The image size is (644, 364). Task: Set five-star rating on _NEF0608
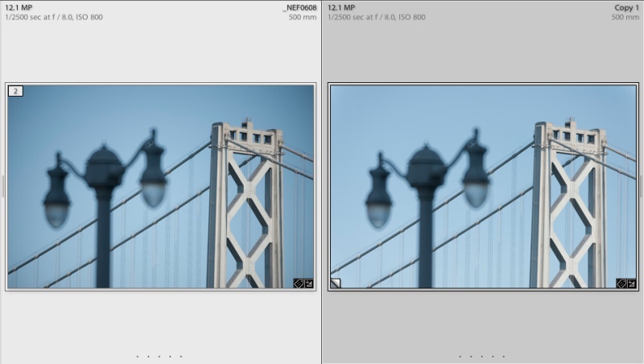[181, 356]
